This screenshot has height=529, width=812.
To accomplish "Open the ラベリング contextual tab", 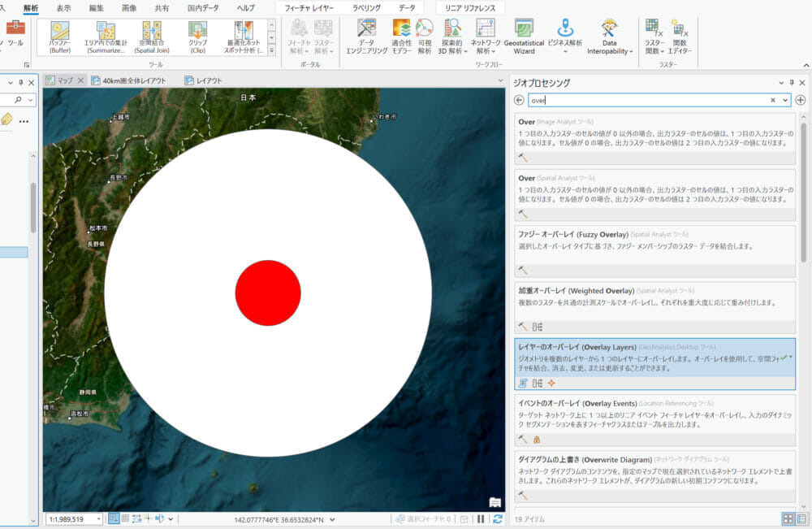I will coord(367,8).
